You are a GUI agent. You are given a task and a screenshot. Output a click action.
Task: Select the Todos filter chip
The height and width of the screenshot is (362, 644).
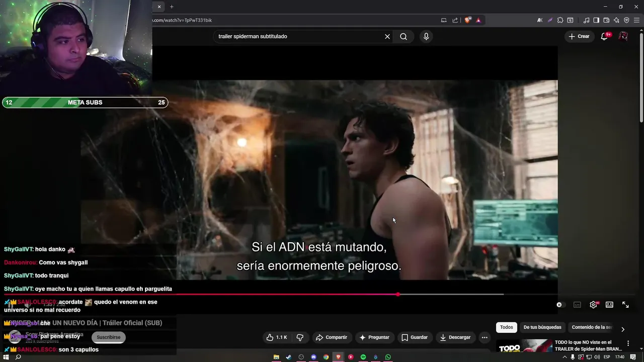pos(507,327)
